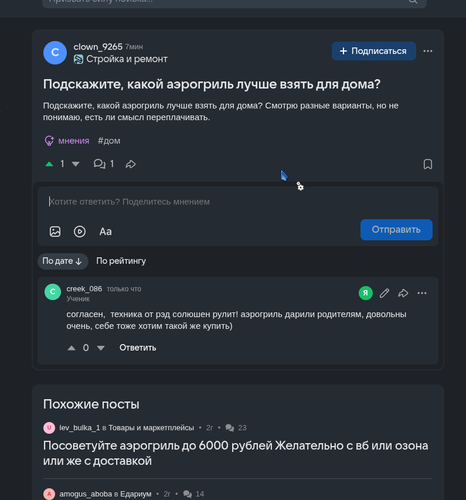This screenshot has height=500, width=466.
Task: Sort comments by rating
Action: click(x=121, y=261)
